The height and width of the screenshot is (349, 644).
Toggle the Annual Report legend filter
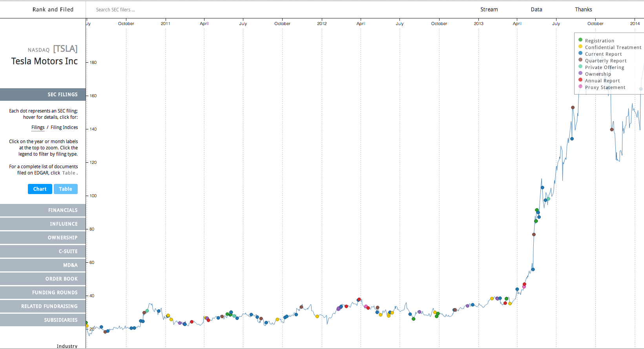point(602,81)
